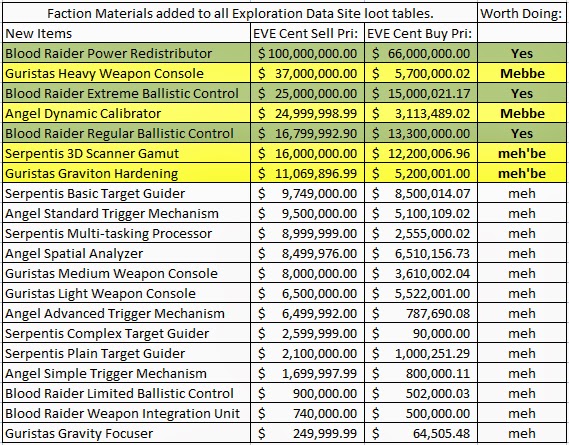
Task: Click the 249,999.99 sell price cell
Action: [x=307, y=433]
